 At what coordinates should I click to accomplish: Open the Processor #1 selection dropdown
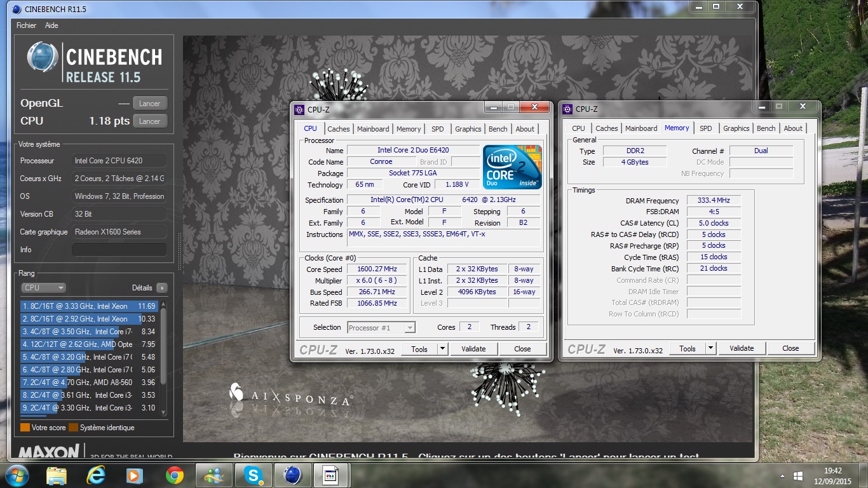point(381,328)
